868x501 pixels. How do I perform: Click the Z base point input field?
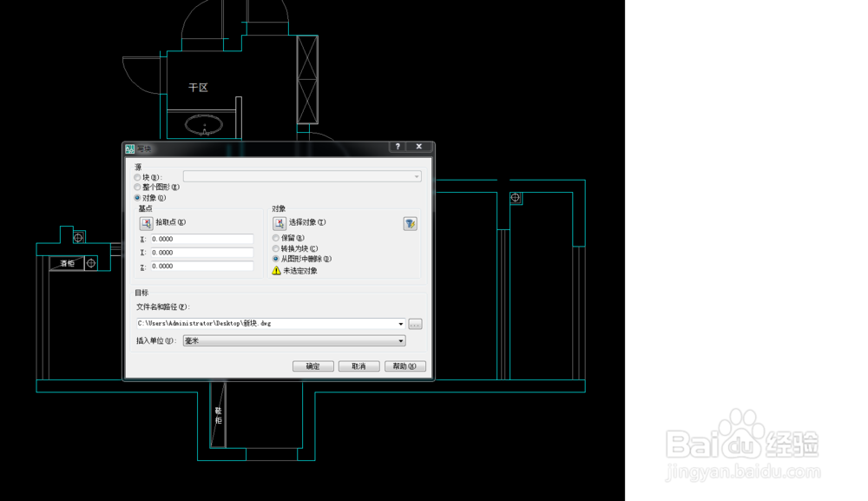pos(202,267)
